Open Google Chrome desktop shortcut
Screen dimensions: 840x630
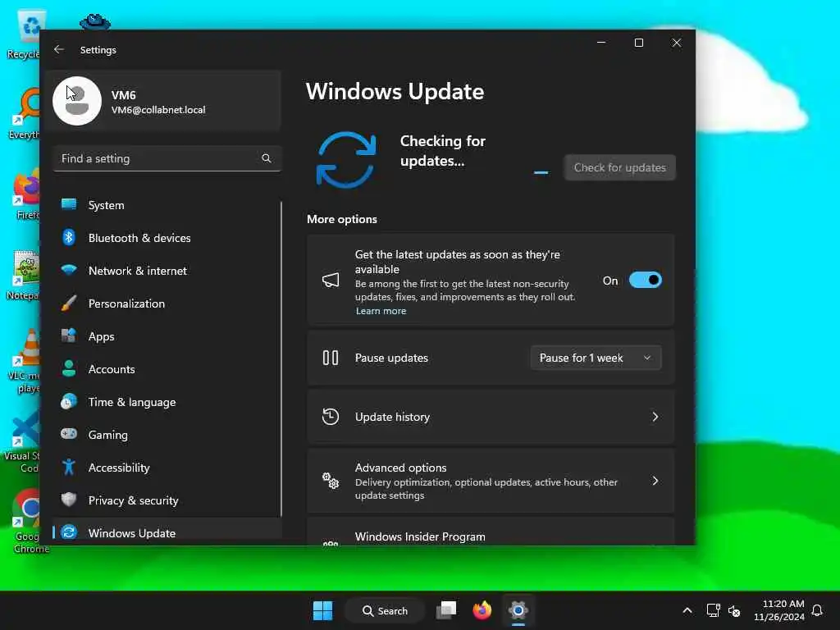pos(30,519)
